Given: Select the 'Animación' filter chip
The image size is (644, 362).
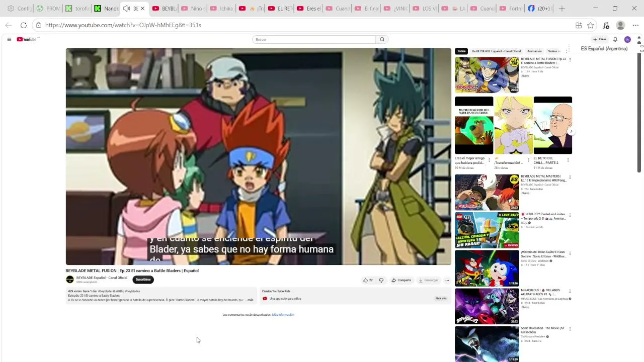Looking at the screenshot, I should pos(534,51).
